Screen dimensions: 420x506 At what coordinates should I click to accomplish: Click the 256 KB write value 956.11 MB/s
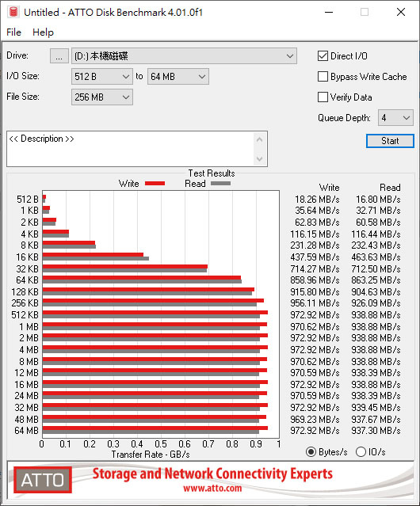tap(315, 303)
